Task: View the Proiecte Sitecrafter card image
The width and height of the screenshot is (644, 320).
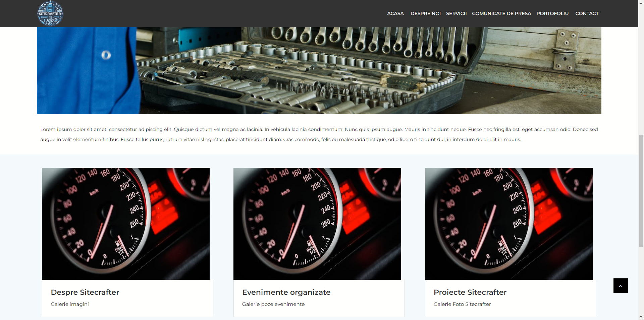Action: 508,224
